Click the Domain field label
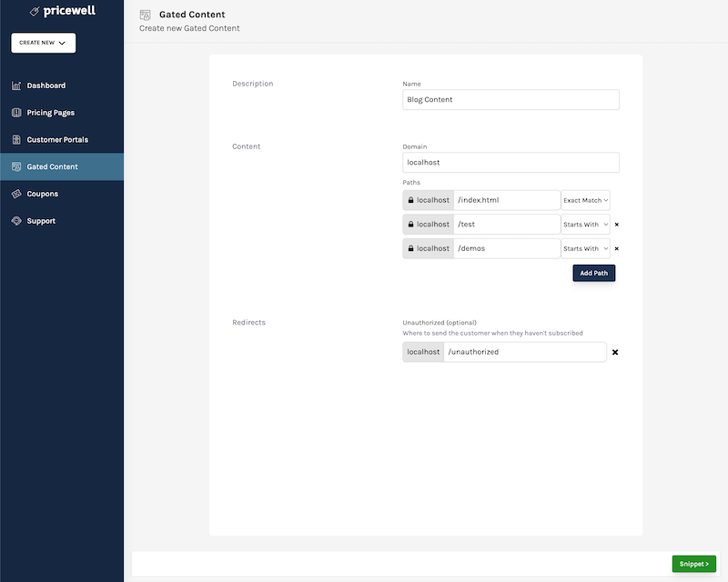 [x=415, y=146]
